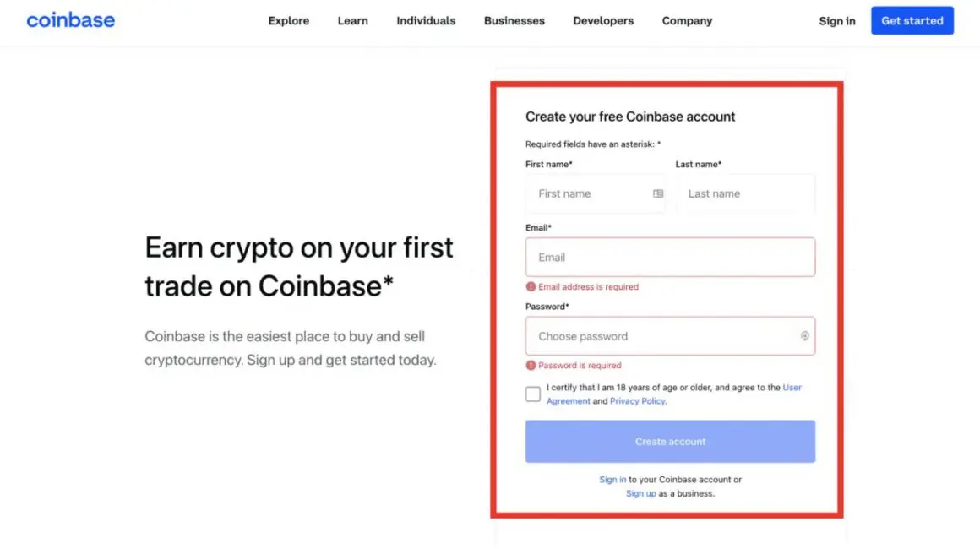Click the Create account button
Screen dimensions: 980x549
670,441
